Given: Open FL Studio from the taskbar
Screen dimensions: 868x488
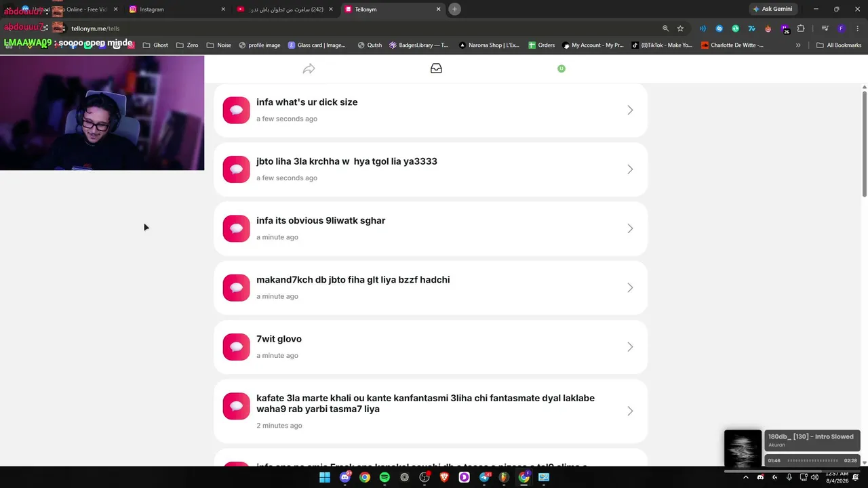Looking at the screenshot, I should (504, 477).
